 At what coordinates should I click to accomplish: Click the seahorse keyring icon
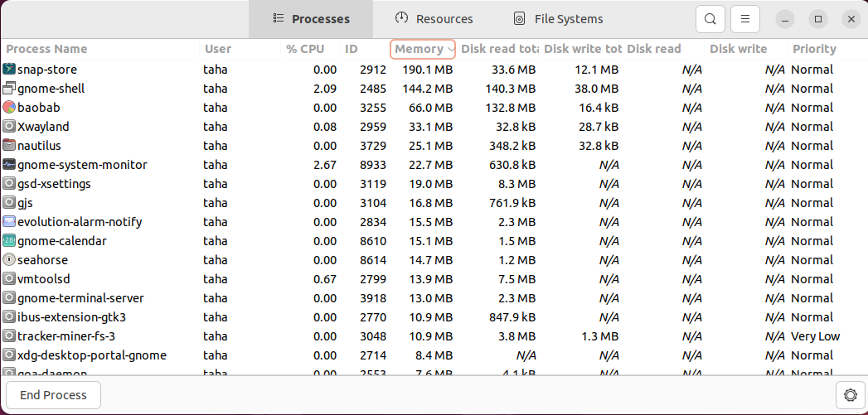click(x=9, y=260)
